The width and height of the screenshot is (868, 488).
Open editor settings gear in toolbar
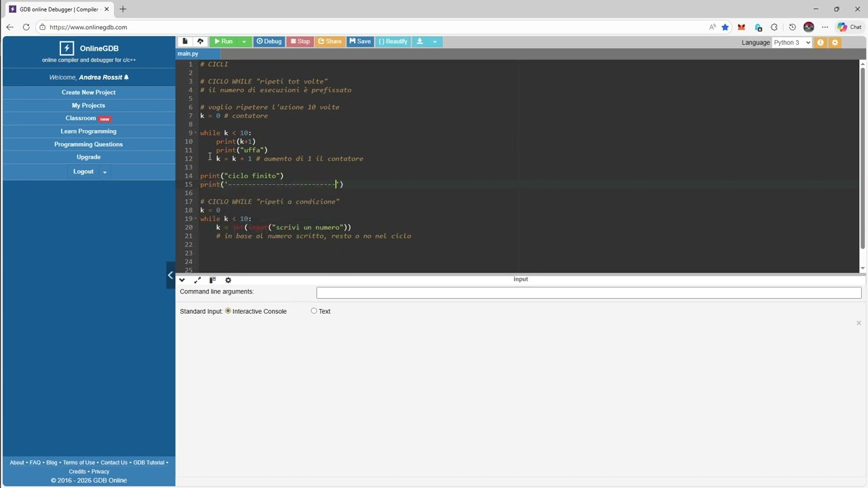click(x=835, y=42)
